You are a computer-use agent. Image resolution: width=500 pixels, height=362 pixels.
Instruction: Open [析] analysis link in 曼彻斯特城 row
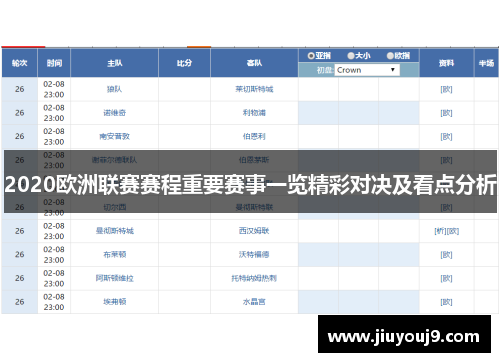pos(440,231)
